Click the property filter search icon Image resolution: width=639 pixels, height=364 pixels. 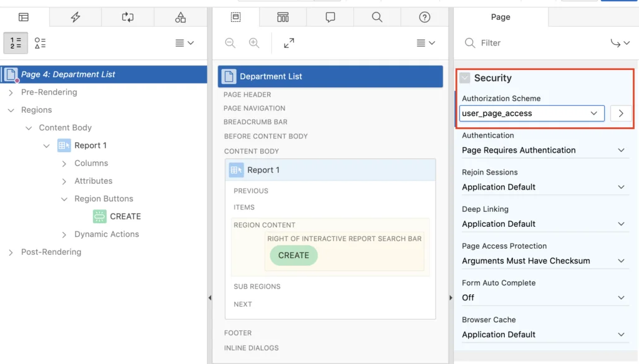point(470,43)
